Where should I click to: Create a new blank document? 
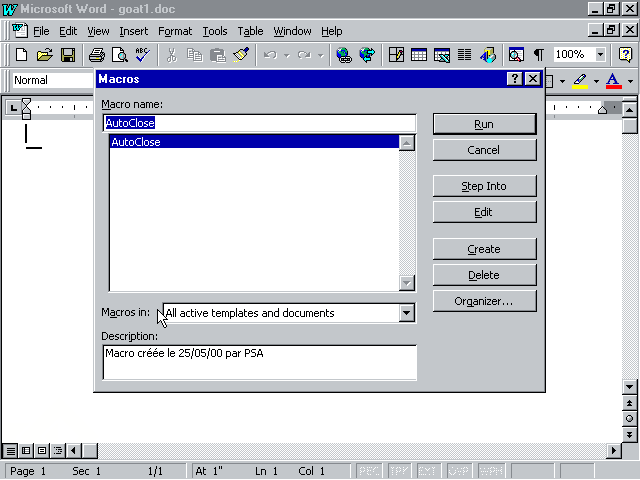21,55
